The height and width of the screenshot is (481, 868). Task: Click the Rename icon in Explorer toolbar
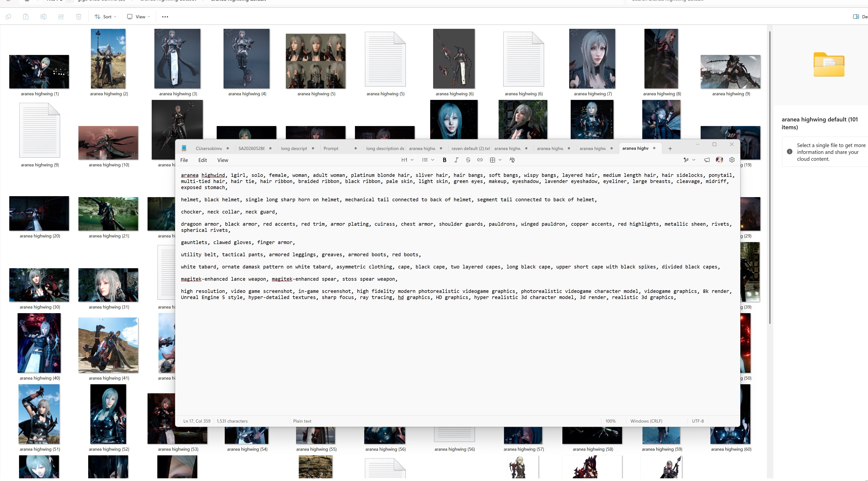(43, 17)
